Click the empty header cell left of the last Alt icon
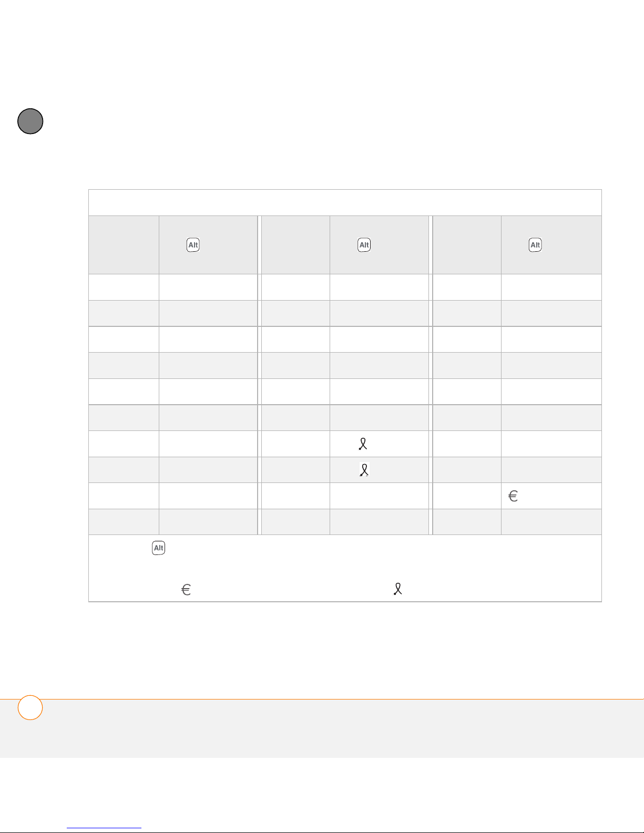Screen dimensions: 644x833 pyautogui.click(x=466, y=245)
